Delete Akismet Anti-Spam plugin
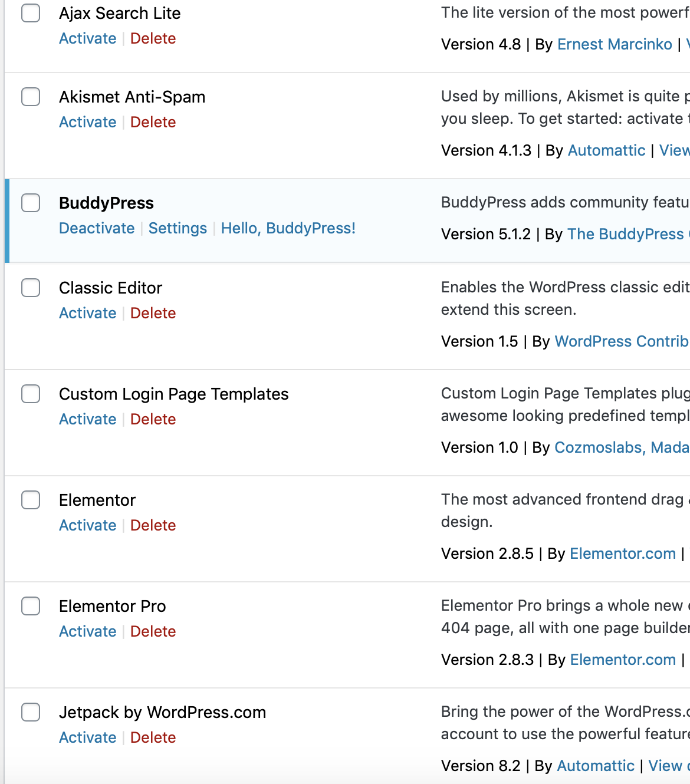The height and width of the screenshot is (784, 690). coord(153,122)
